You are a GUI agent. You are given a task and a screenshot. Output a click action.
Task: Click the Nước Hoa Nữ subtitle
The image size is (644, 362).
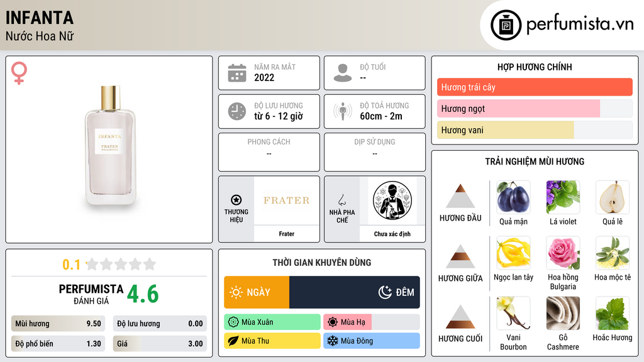(40, 36)
